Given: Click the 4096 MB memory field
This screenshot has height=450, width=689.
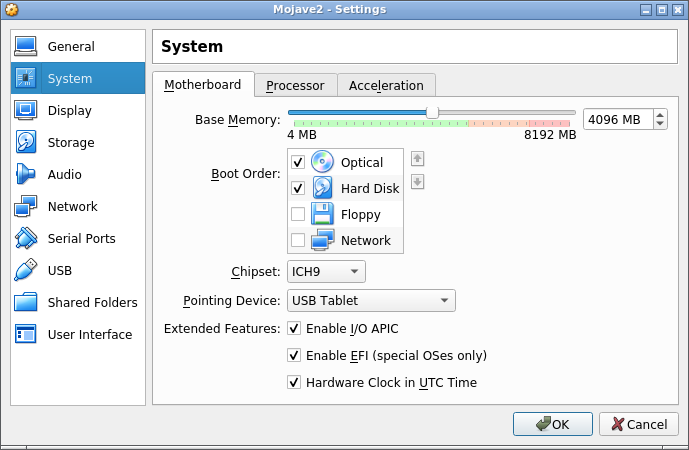Looking at the screenshot, I should click(618, 119).
